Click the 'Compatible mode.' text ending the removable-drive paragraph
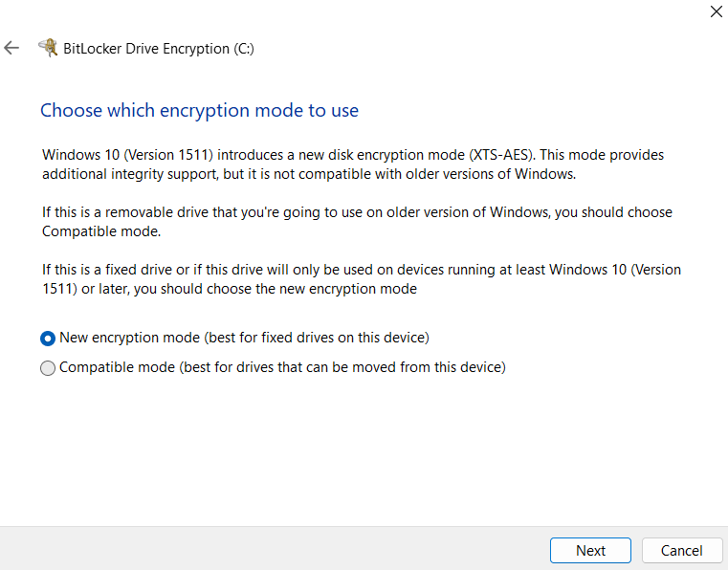Screen dimensions: 728x570 pyautogui.click(x=101, y=231)
